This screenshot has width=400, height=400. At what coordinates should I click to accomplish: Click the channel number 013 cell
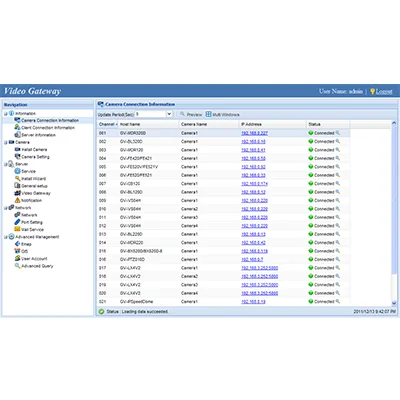102,234
